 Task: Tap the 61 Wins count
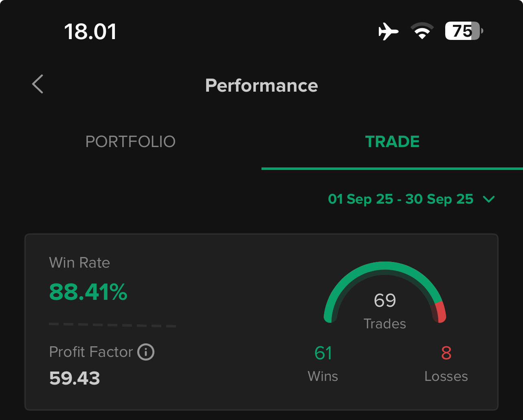tap(323, 353)
